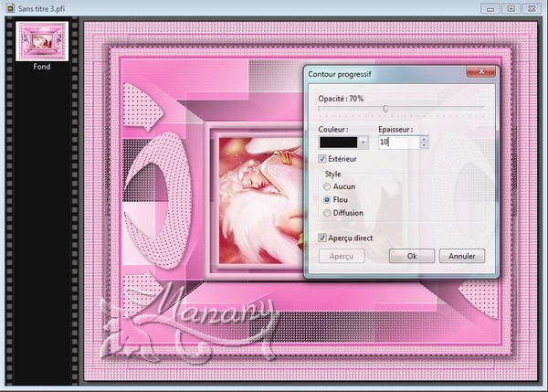Image resolution: width=548 pixels, height=392 pixels.
Task: Minimize the Sans titre 3.pfi window
Action: point(490,9)
